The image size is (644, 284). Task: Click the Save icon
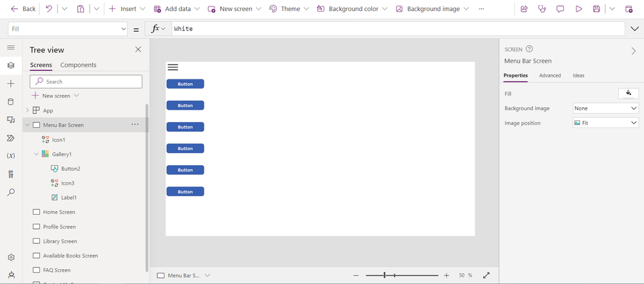(x=597, y=8)
